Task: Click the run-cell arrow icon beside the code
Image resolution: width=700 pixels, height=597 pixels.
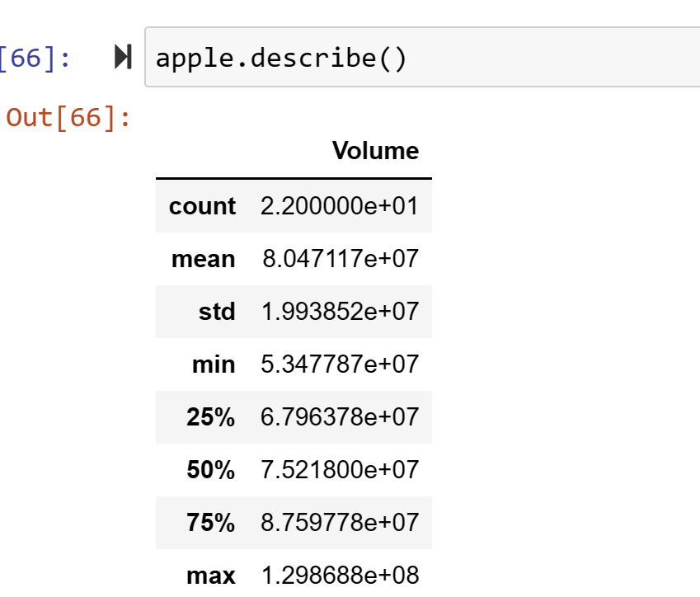Action: 124,57
